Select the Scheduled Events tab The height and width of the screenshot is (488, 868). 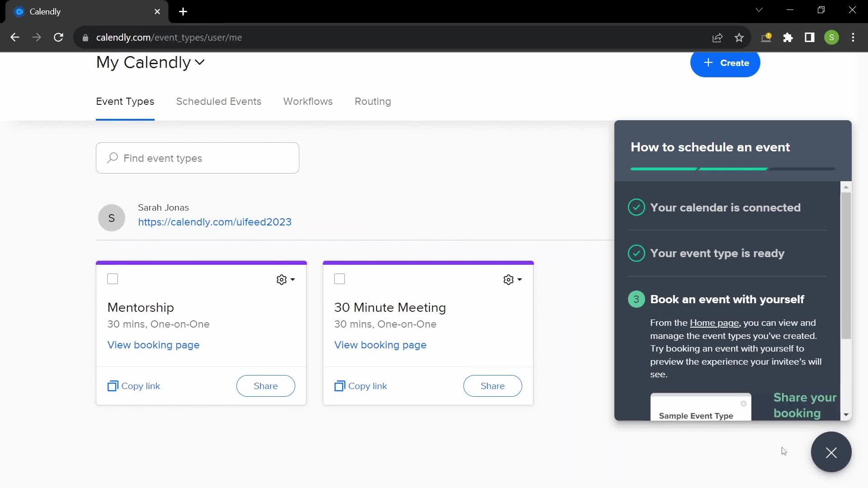[219, 101]
